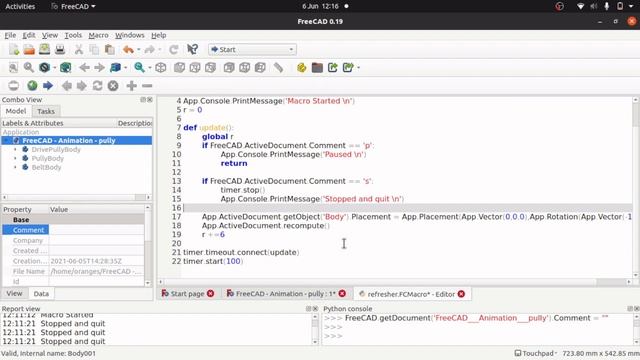Close the refresher.FCMacro Editor tab
Image resolution: width=640 pixels, height=360 pixels.
(x=461, y=294)
